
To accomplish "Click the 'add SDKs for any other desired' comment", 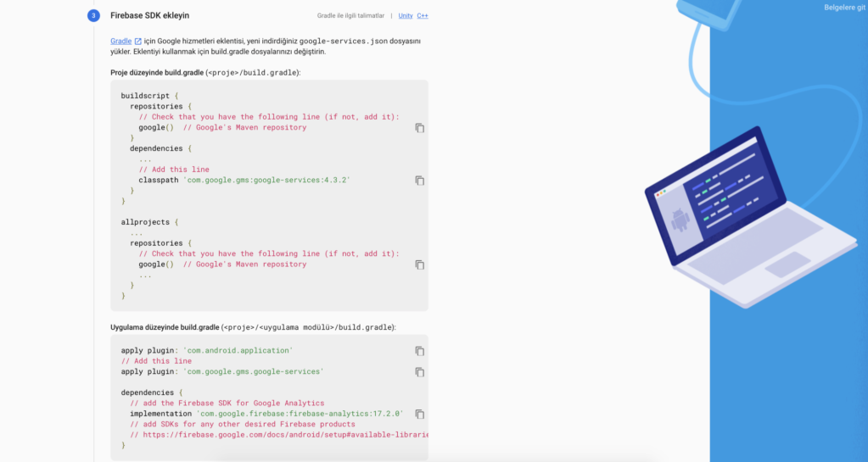I will coord(243,424).
